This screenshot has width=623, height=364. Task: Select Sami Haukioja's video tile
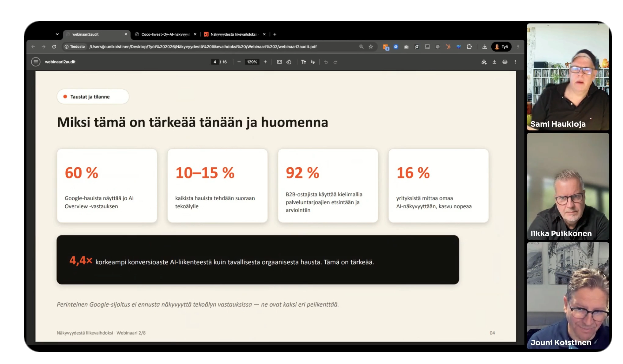[568, 77]
